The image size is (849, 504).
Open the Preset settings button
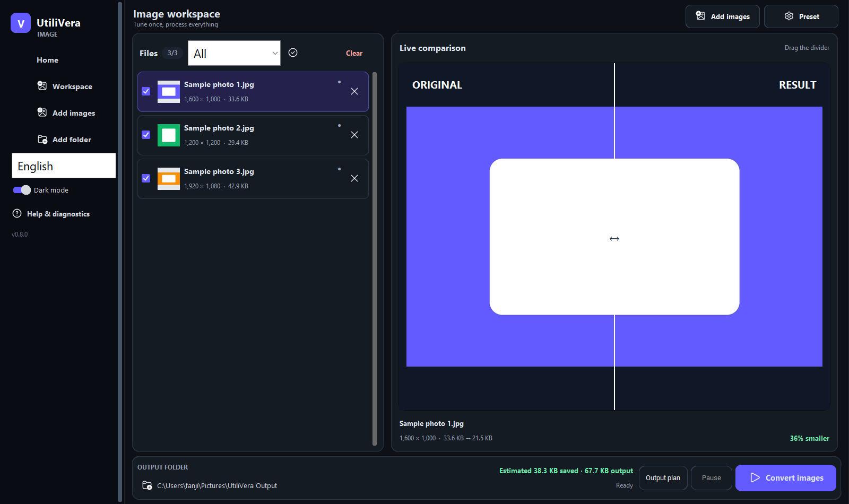click(x=801, y=16)
